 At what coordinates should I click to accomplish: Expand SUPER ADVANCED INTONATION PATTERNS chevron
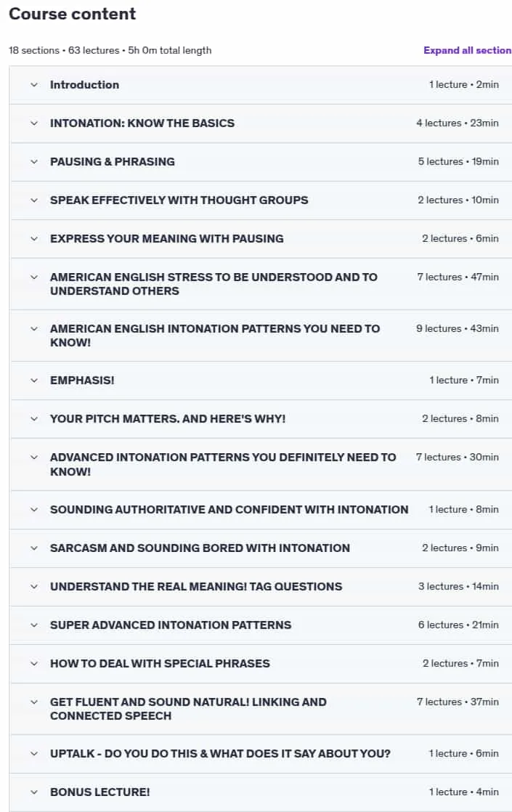pyautogui.click(x=34, y=625)
